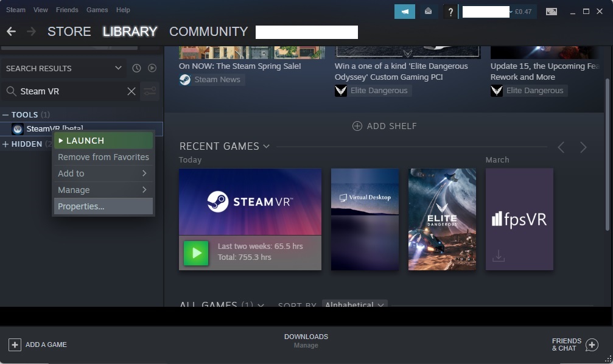
Task: Click the Add a Game plus icon
Action: pyautogui.click(x=15, y=345)
